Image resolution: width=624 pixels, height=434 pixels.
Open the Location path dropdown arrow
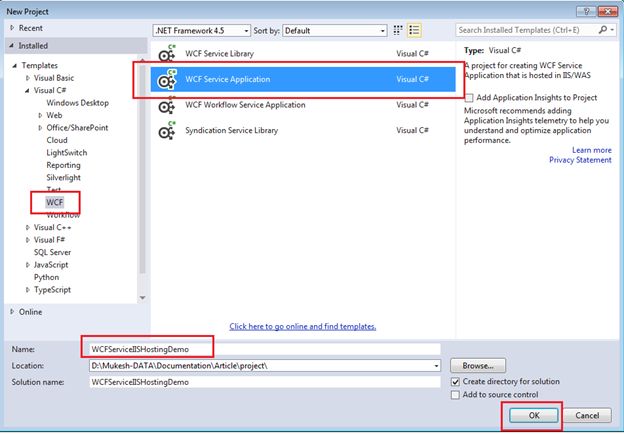point(436,366)
